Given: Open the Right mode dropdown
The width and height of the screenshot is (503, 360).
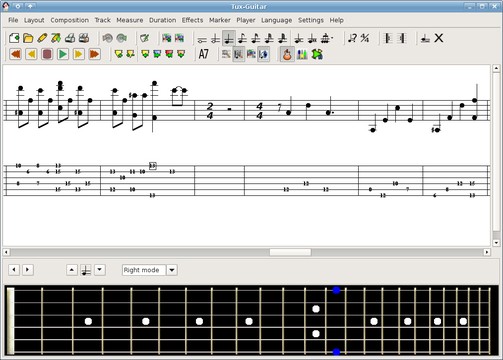Looking at the screenshot, I should pos(172,270).
